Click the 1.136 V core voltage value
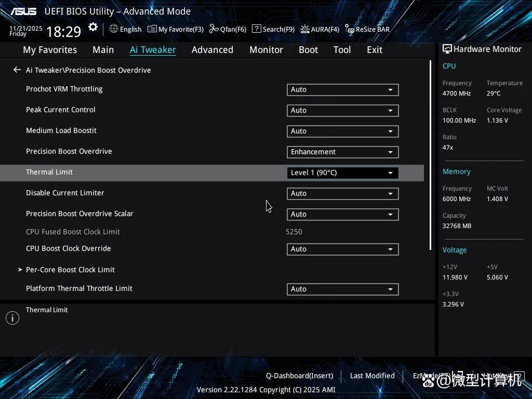 (497, 121)
